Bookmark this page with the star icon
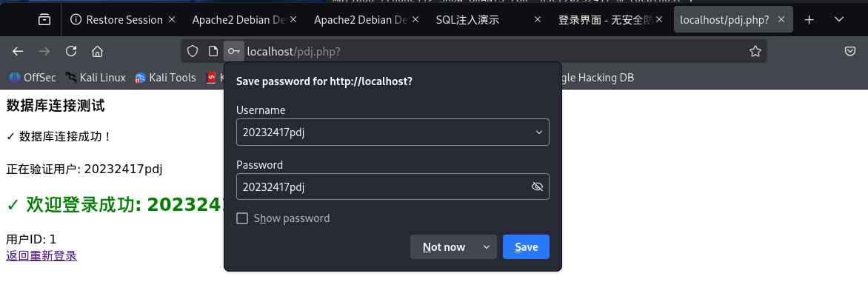 pos(755,51)
